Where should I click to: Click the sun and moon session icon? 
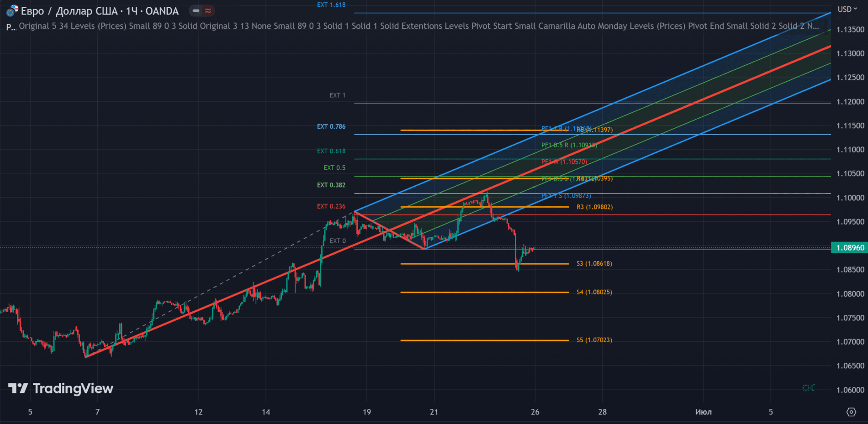809,387
